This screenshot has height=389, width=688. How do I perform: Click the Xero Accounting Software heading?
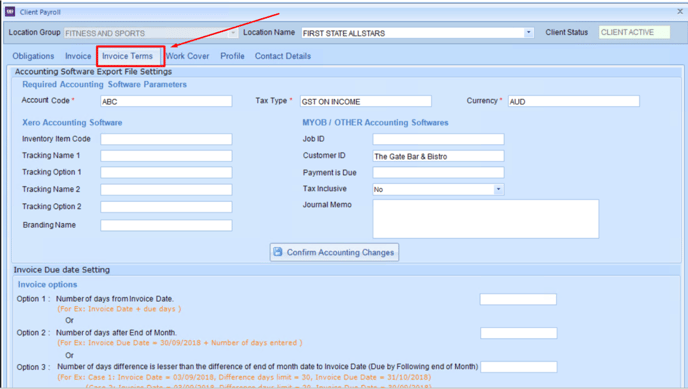(72, 123)
